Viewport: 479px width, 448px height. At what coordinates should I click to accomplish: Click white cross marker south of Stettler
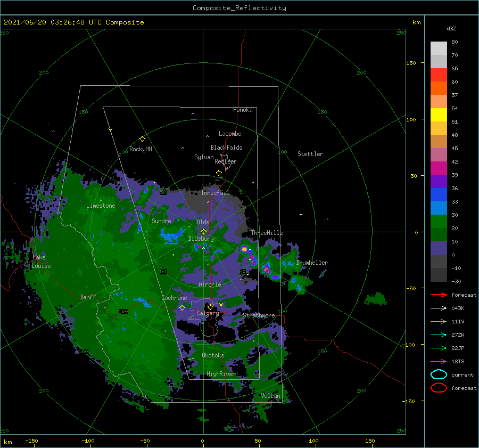point(301,214)
